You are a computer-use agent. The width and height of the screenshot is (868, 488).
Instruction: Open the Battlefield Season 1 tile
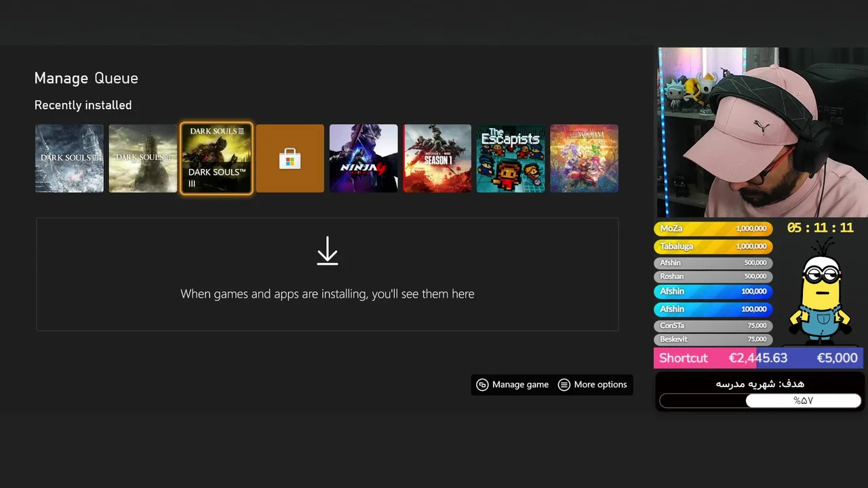pyautogui.click(x=437, y=159)
